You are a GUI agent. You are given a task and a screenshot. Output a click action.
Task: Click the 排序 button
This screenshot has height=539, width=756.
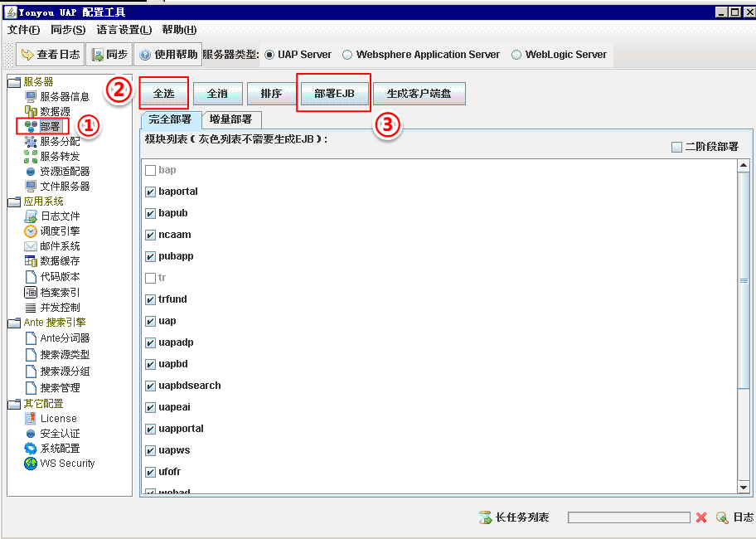tap(271, 94)
